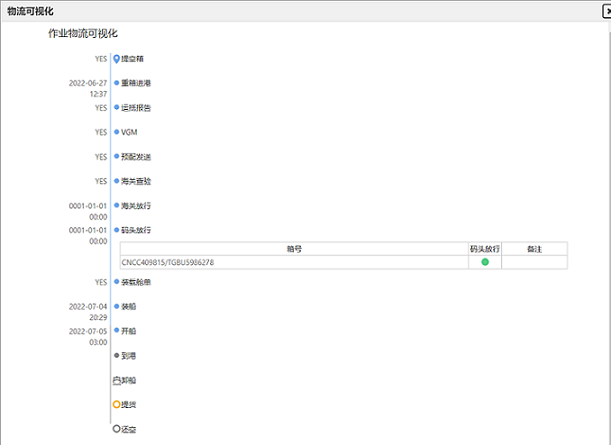
Task: Click the green 码头放行 status indicator
Action: tap(485, 262)
